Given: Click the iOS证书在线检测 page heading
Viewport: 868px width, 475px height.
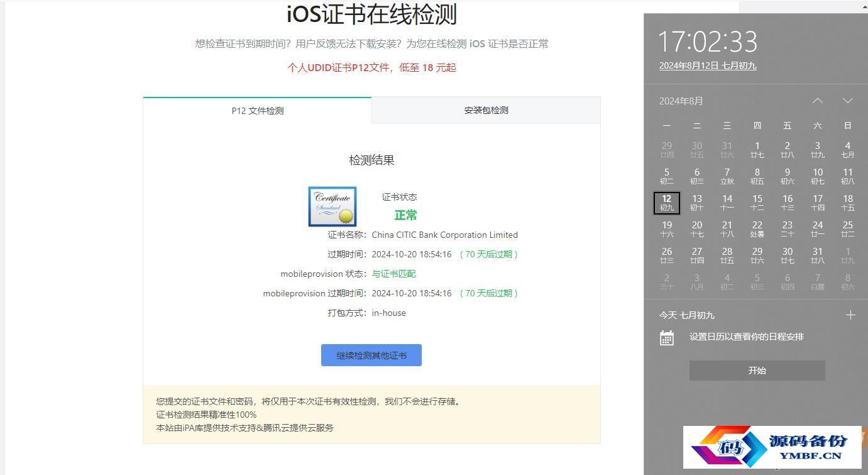Looking at the screenshot, I should point(371,14).
